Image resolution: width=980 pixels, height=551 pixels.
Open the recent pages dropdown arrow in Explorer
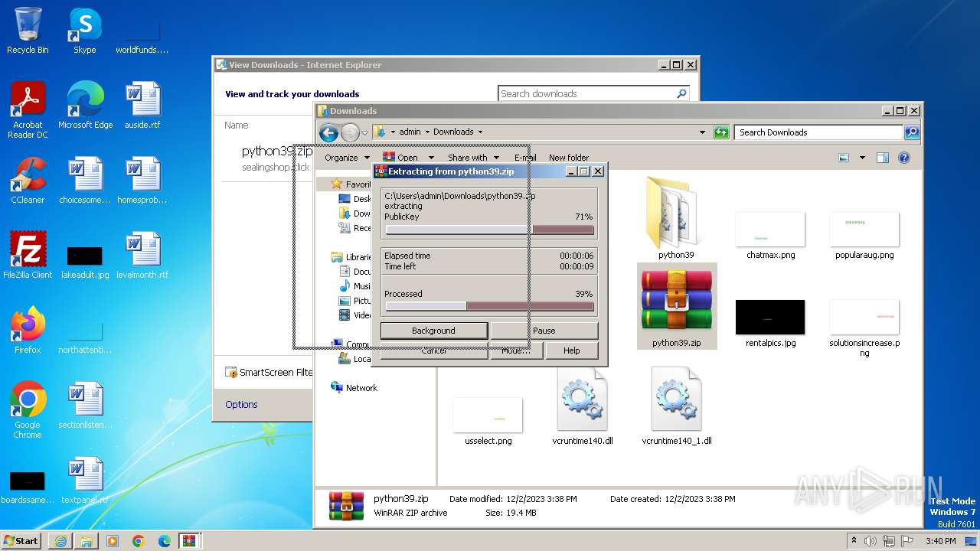coord(365,132)
